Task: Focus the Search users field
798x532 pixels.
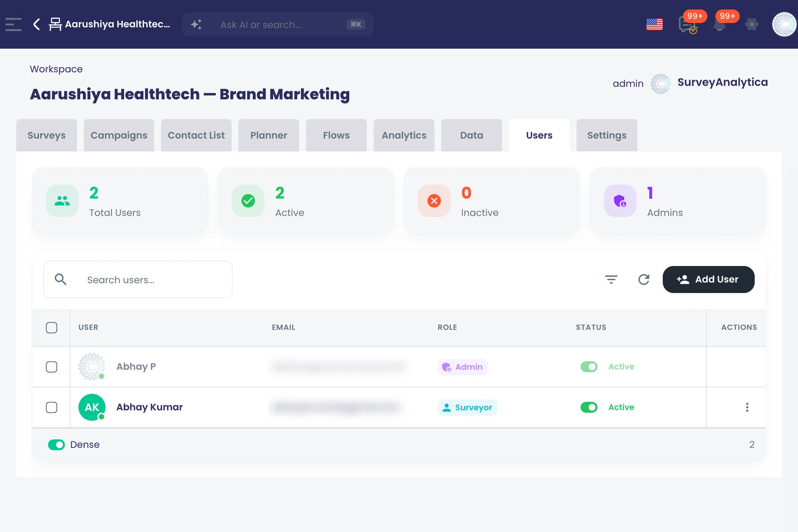Action: click(138, 279)
